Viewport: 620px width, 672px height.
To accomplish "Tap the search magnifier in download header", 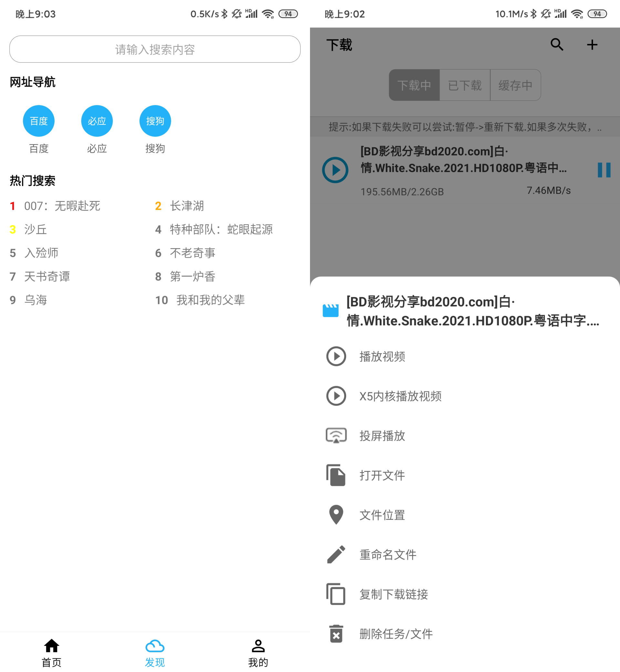I will click(557, 45).
